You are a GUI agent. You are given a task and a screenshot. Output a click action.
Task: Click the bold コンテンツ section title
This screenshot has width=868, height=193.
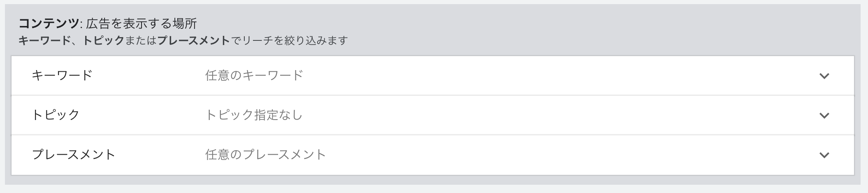(49, 24)
